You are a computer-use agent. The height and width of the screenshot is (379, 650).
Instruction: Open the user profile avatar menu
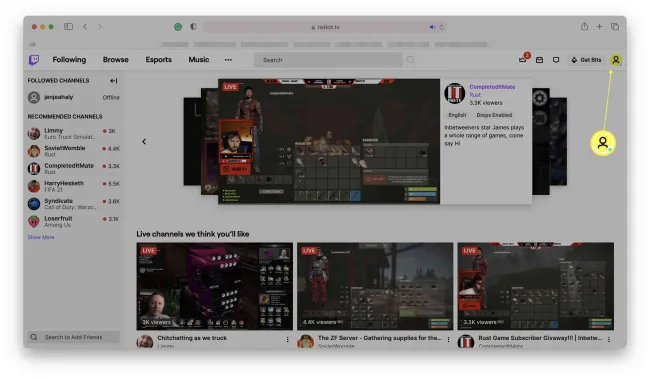616,60
